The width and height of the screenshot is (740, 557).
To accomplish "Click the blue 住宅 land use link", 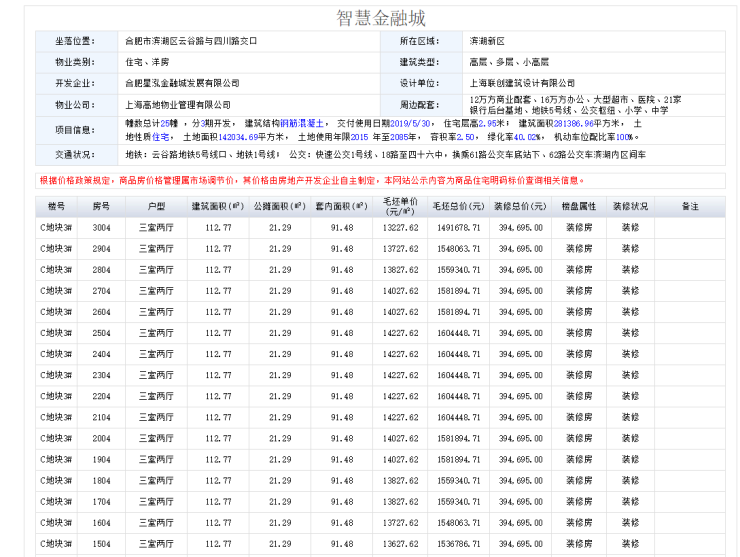I will [160, 137].
